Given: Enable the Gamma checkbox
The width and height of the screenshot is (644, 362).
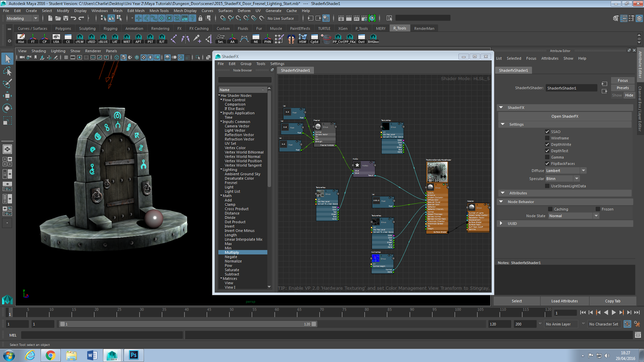Looking at the screenshot, I should pos(547,157).
